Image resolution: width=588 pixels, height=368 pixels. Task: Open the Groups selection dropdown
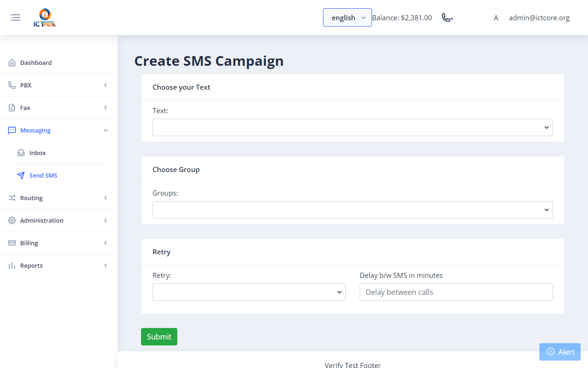tap(353, 210)
